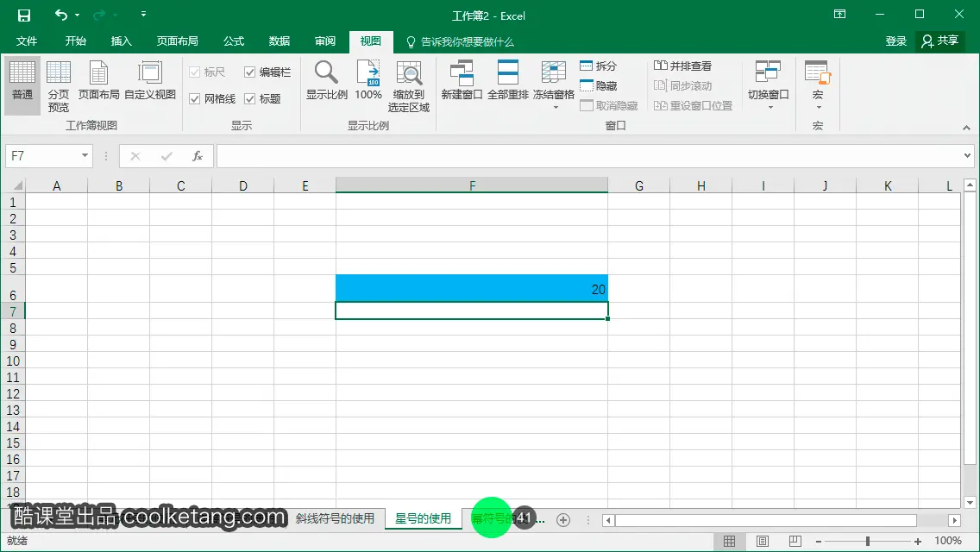Click the Name Box showing F7
This screenshot has height=552, width=980.
tap(42, 155)
